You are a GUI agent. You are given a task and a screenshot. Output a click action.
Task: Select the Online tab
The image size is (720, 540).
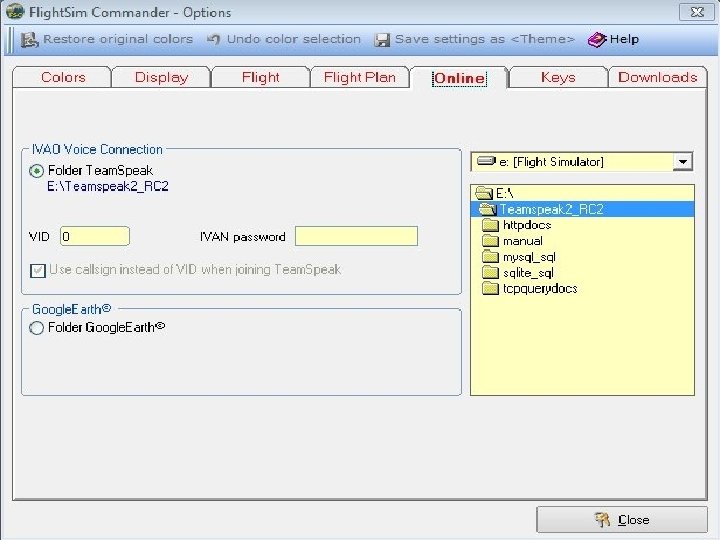click(x=459, y=78)
